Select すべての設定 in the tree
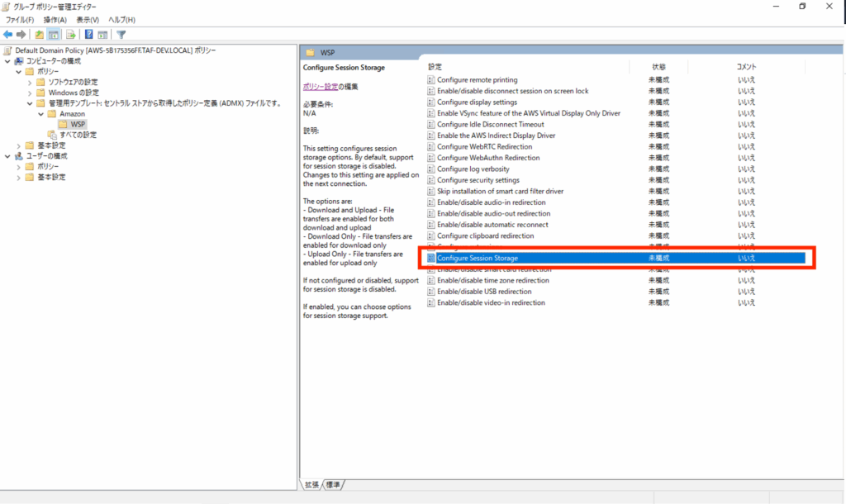Image resolution: width=846 pixels, height=504 pixels. click(78, 135)
